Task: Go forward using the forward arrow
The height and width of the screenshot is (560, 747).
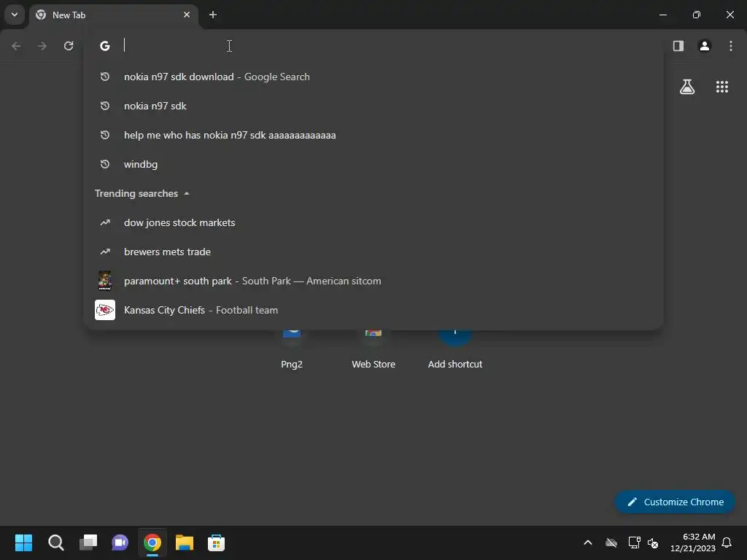Action: coord(42,46)
